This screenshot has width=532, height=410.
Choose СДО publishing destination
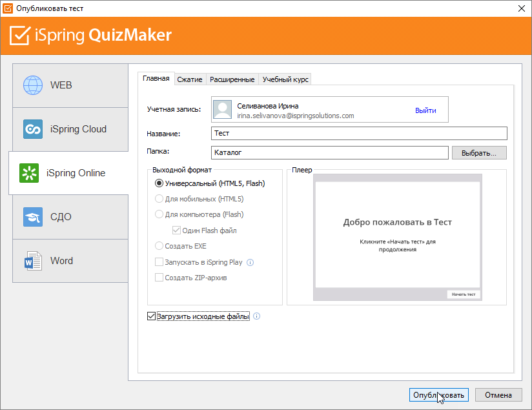point(70,217)
